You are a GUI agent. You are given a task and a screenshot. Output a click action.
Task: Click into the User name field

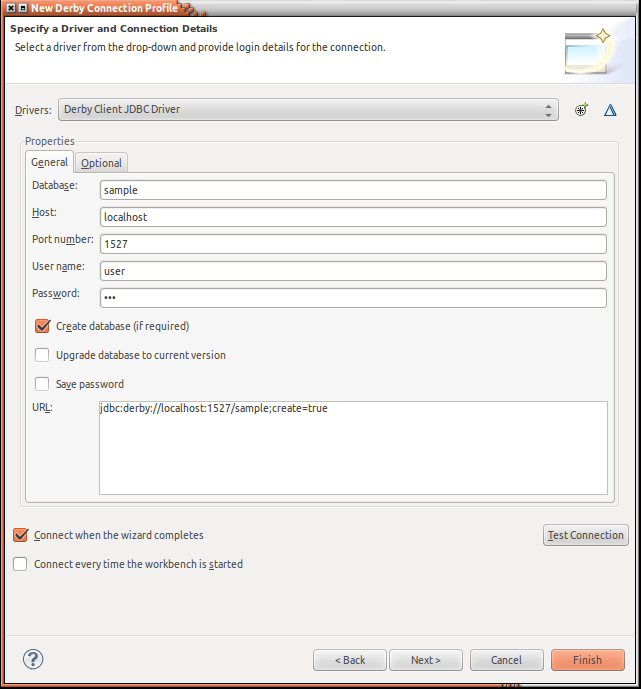click(353, 271)
